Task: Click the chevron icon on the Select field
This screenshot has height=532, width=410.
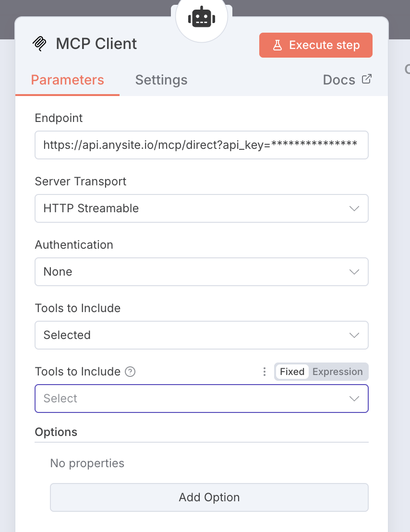Action: pos(354,399)
